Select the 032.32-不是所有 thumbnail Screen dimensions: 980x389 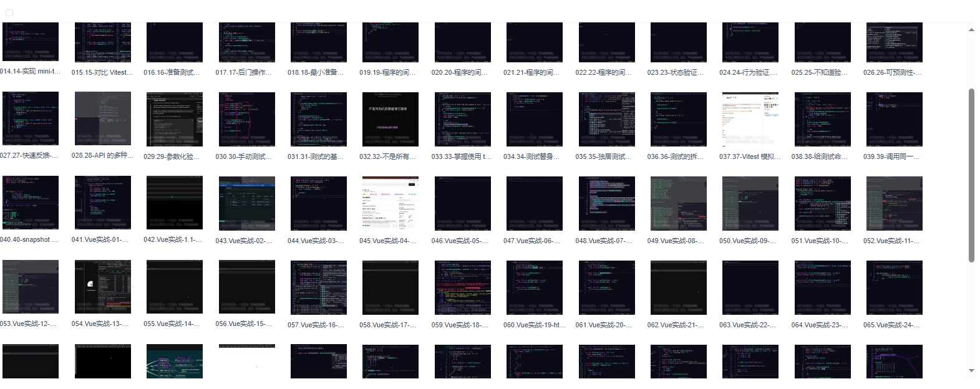point(390,119)
